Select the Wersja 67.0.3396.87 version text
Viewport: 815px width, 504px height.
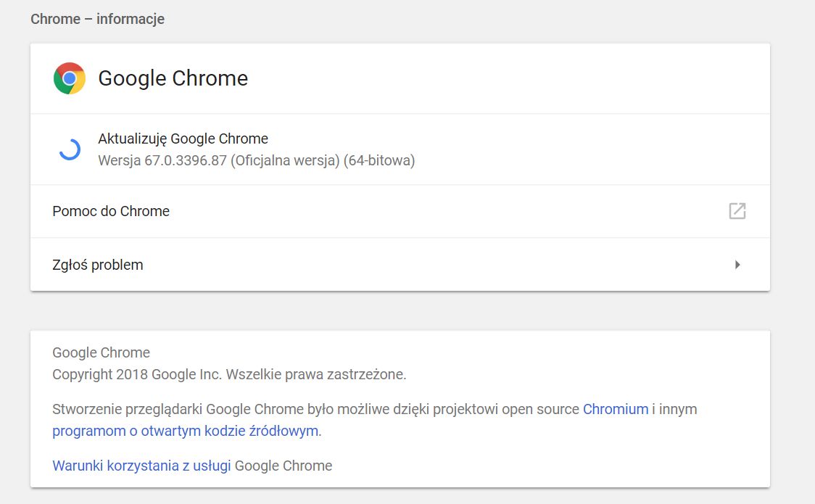[162, 160]
